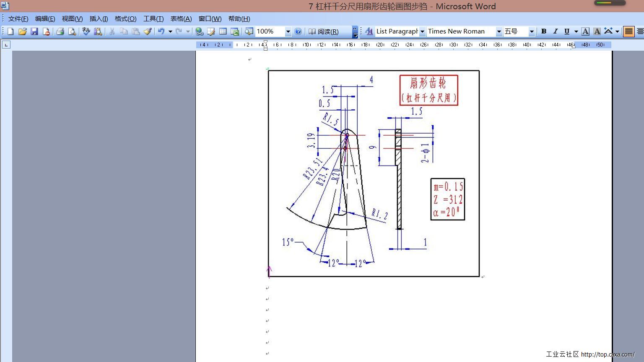The image size is (644, 362).
Task: Open the 帮助(H) menu
Action: coord(239,19)
